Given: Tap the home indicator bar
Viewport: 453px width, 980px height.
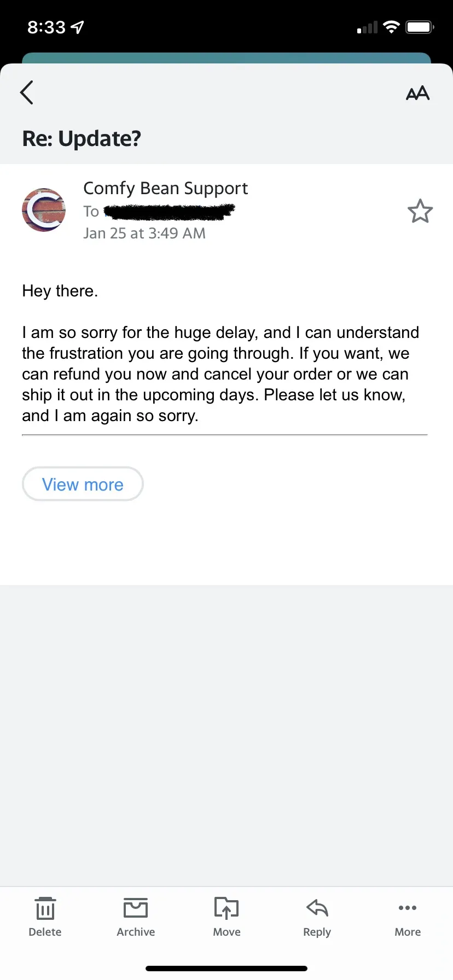Looking at the screenshot, I should 226,969.
